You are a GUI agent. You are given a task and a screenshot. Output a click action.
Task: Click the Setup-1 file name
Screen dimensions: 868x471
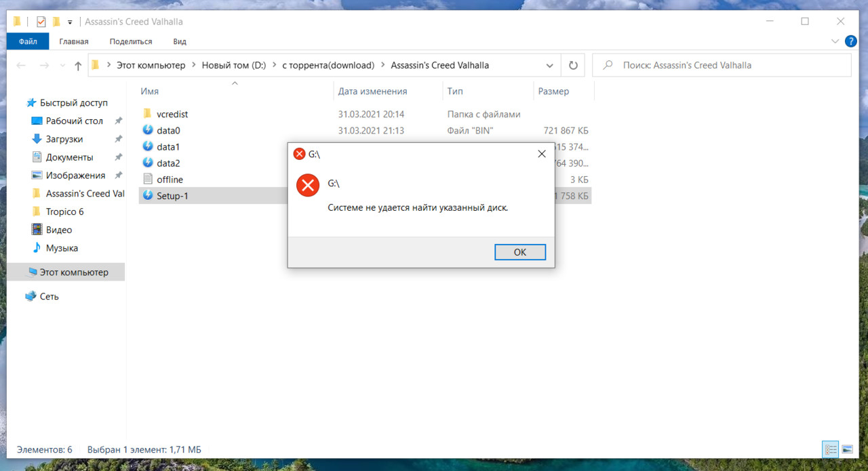tap(172, 196)
